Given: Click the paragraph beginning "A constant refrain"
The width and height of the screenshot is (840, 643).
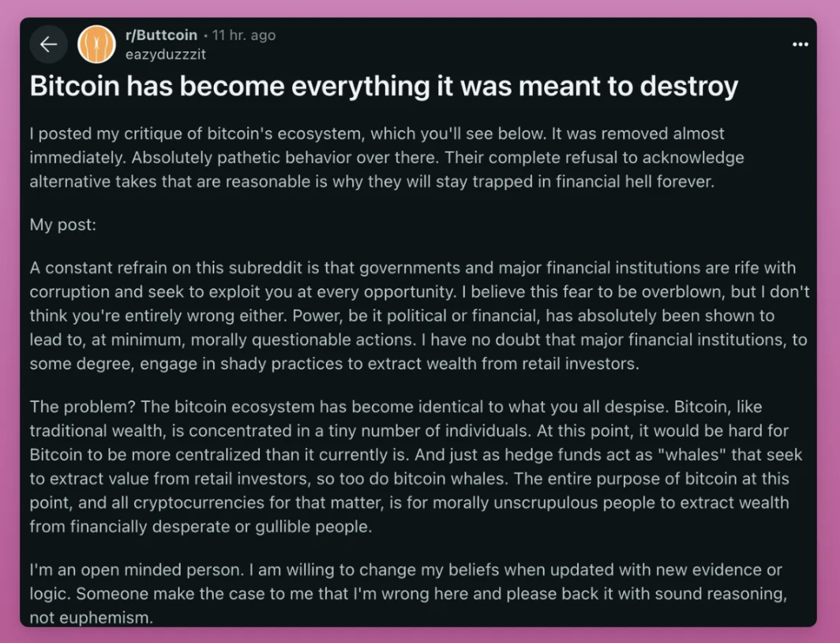Looking at the screenshot, I should 419,315.
